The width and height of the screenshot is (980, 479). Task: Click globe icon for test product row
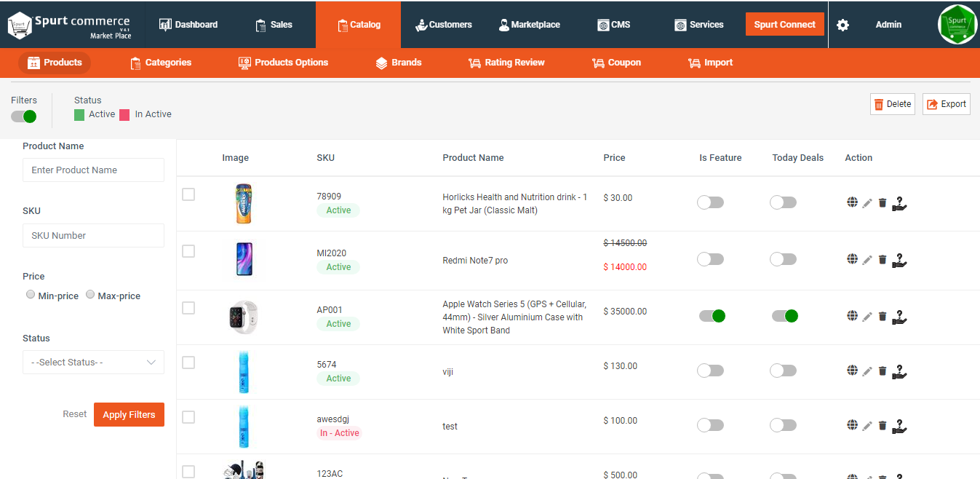point(852,424)
